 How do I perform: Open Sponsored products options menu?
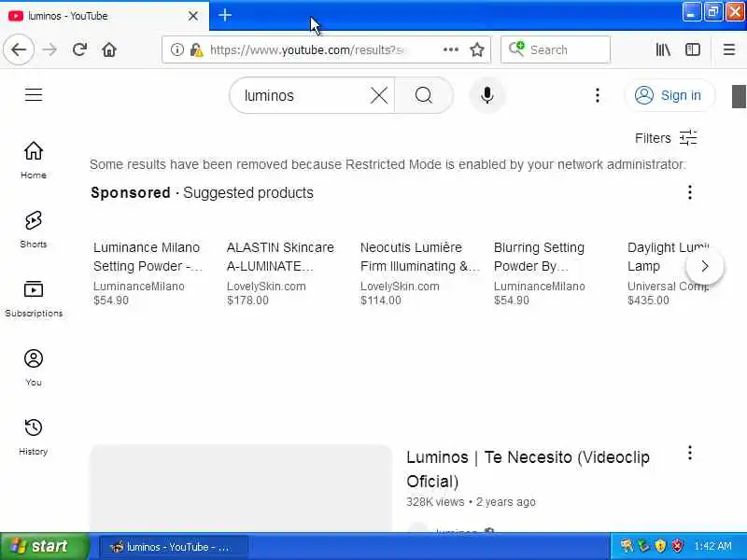point(689,192)
